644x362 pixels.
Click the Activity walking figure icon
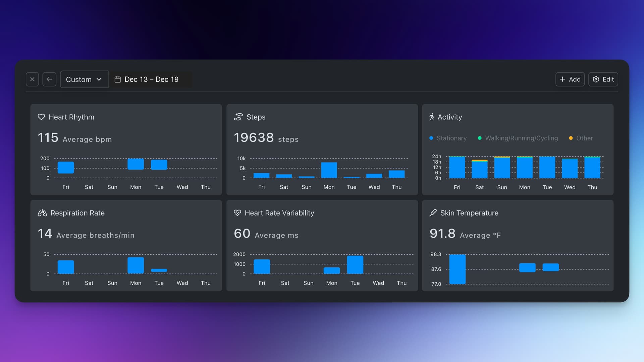pos(432,117)
